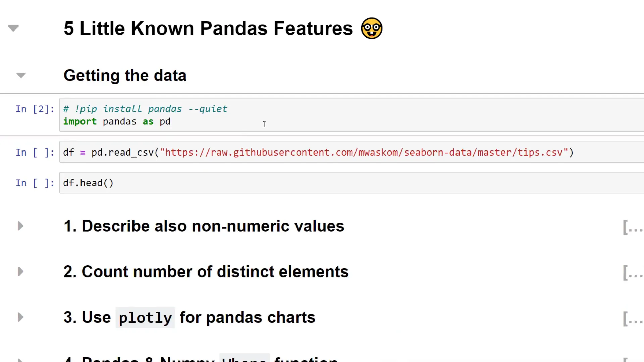Expand section '3. Use plotly for pandas charts'
Screen dimensions: 644x362
point(20,317)
